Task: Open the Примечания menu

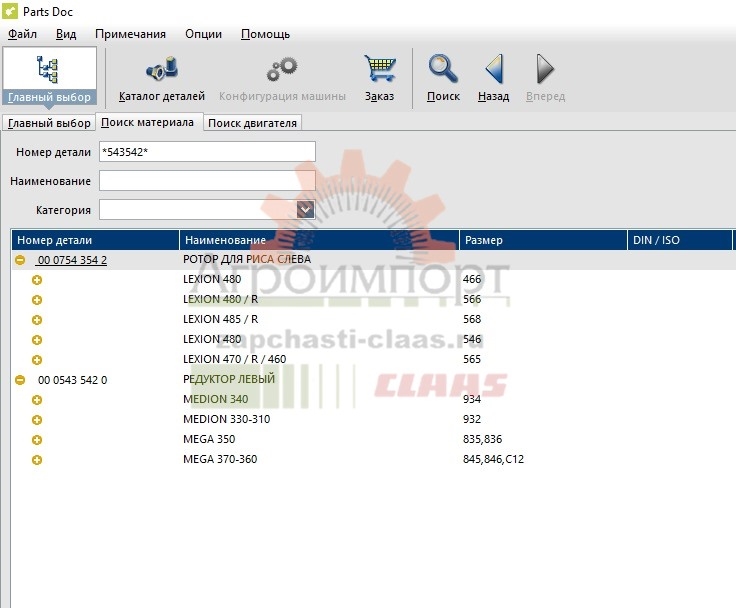Action: coord(130,34)
